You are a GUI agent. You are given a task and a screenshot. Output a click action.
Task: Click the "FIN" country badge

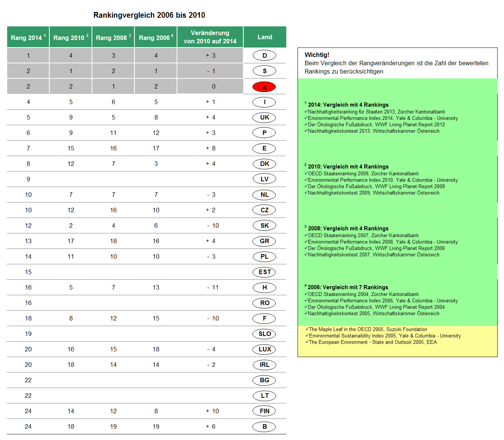tap(264, 411)
